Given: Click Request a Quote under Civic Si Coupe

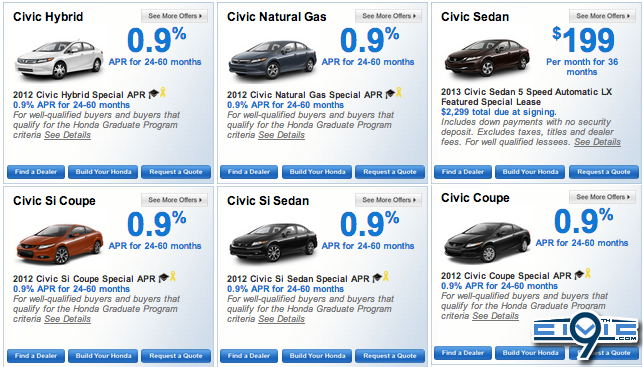Looking at the screenshot, I should click(176, 356).
